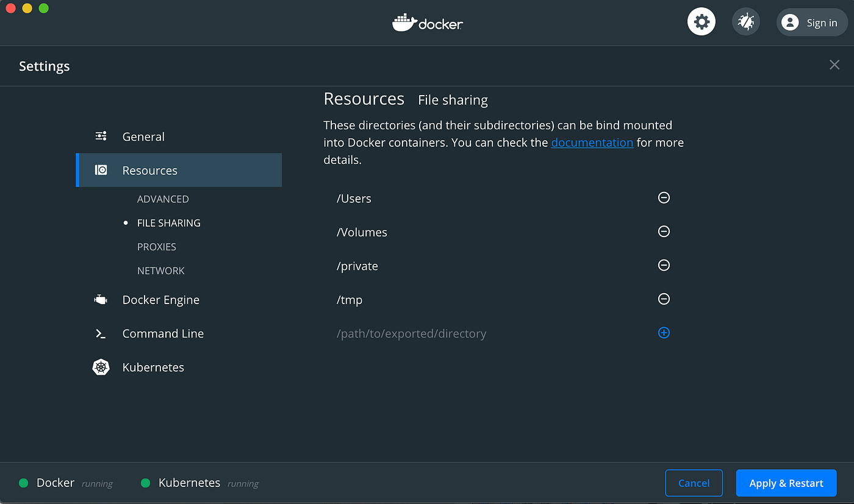
Task: Click the user avatar icon
Action: coord(790,23)
